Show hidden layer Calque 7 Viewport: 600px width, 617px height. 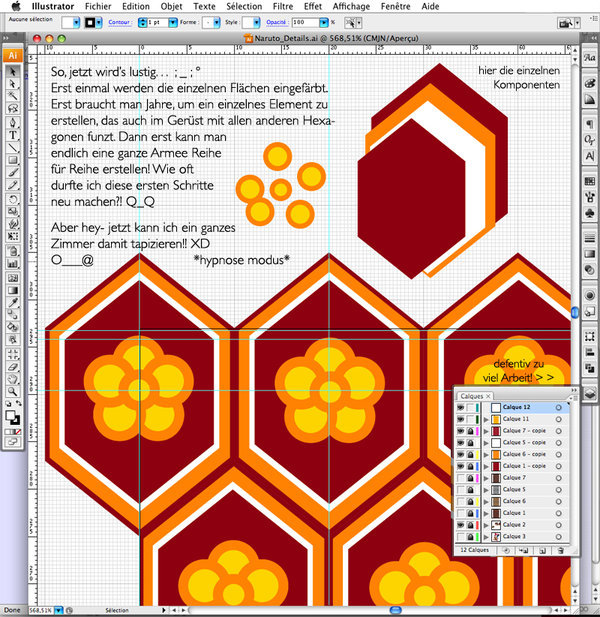click(x=460, y=478)
